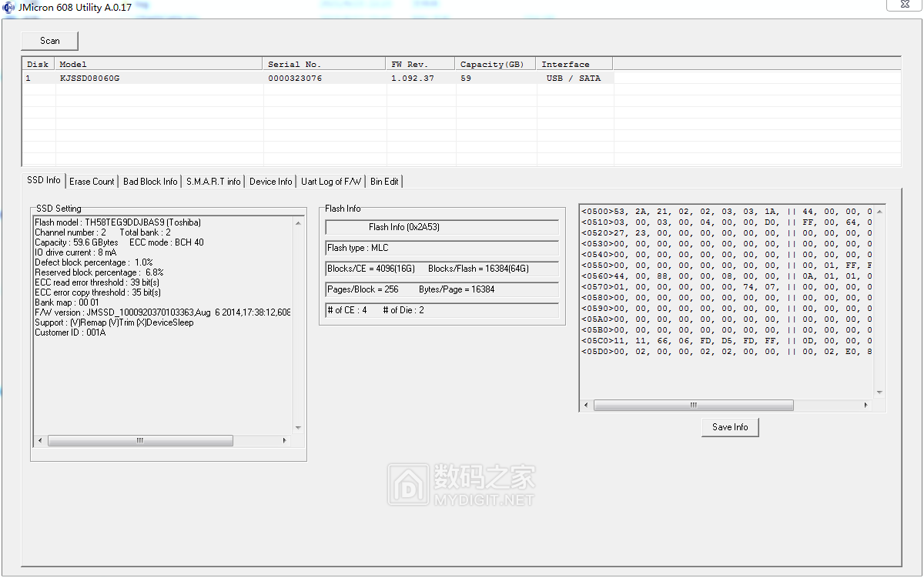Image resolution: width=924 pixels, height=578 pixels.
Task: Click the FW Rev. column header
Action: [409, 65]
